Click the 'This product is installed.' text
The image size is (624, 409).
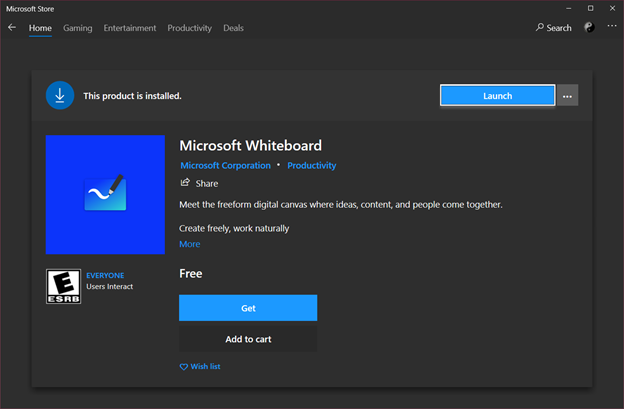(132, 96)
